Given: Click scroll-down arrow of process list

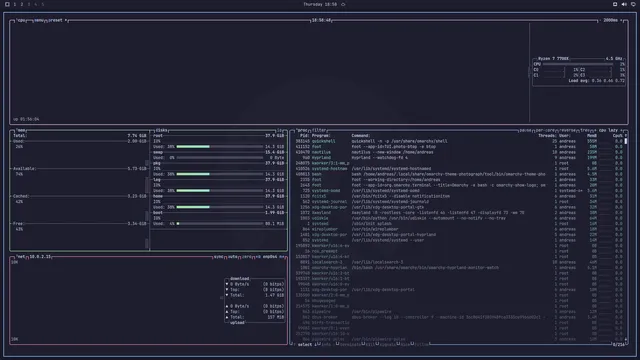Looking at the screenshot, I should pos(626,339).
